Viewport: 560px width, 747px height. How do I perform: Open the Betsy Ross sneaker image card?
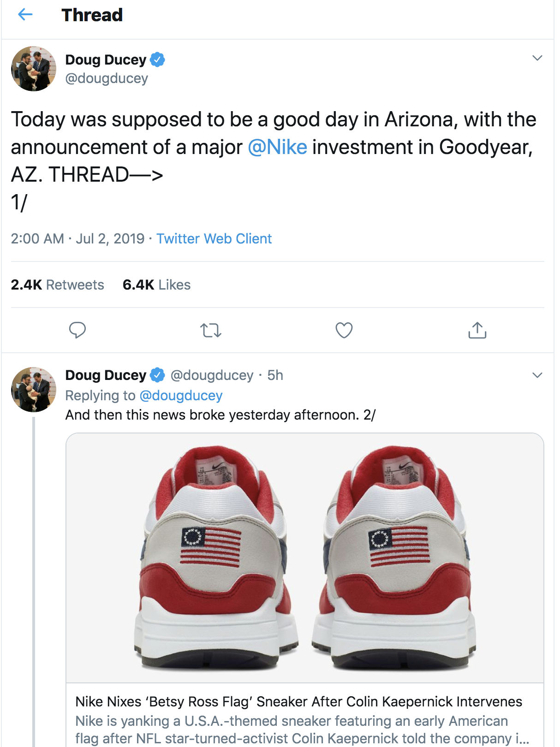pyautogui.click(x=304, y=558)
